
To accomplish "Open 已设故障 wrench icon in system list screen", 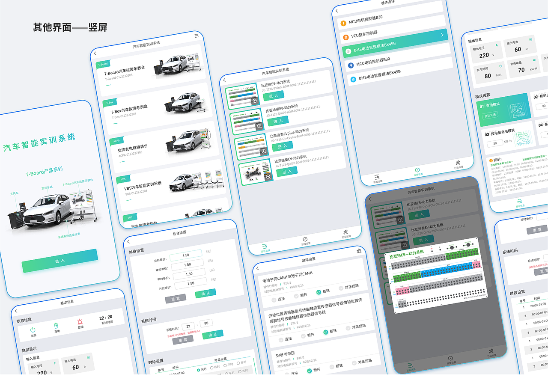I will (346, 232).
